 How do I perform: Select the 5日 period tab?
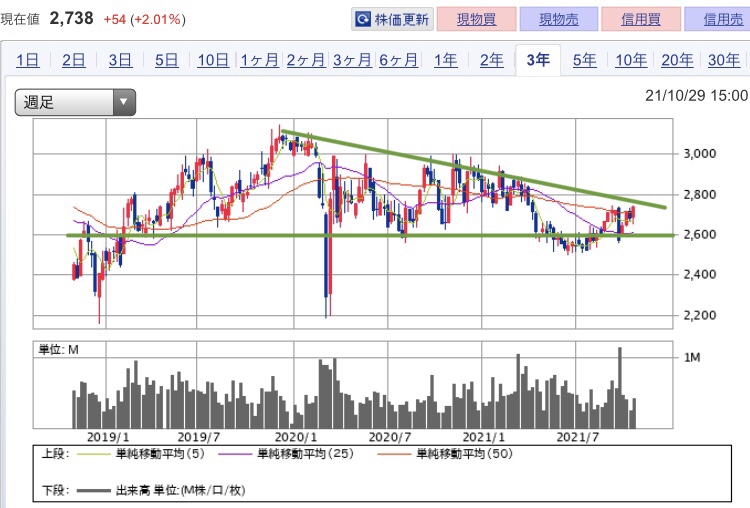tap(166, 60)
